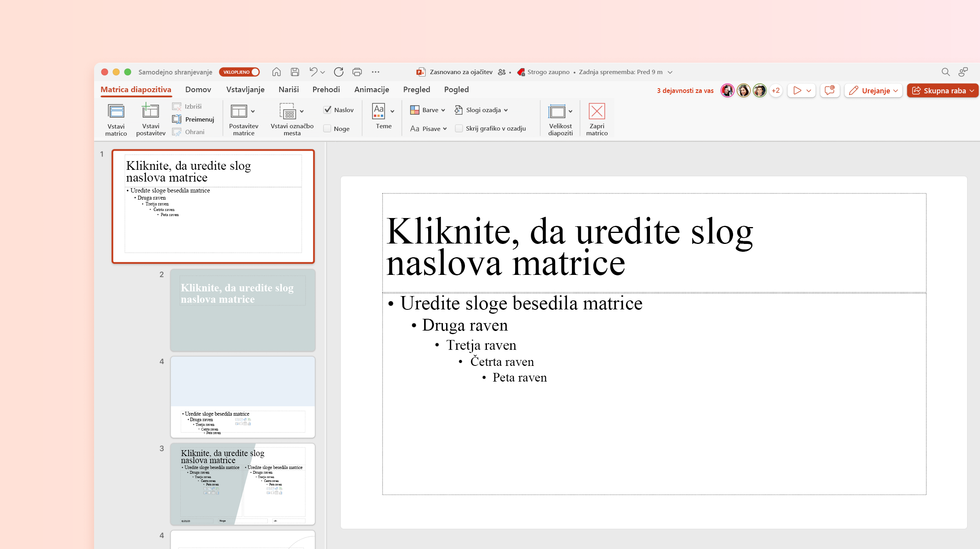Viewport: 980px width, 549px height.
Task: Open the Prehodi tab
Action: pos(326,89)
